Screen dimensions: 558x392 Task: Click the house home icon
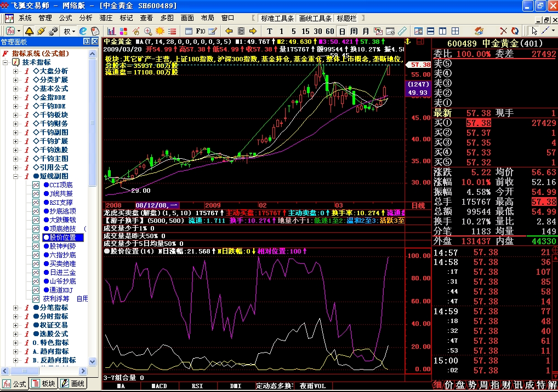pyautogui.click(x=479, y=31)
